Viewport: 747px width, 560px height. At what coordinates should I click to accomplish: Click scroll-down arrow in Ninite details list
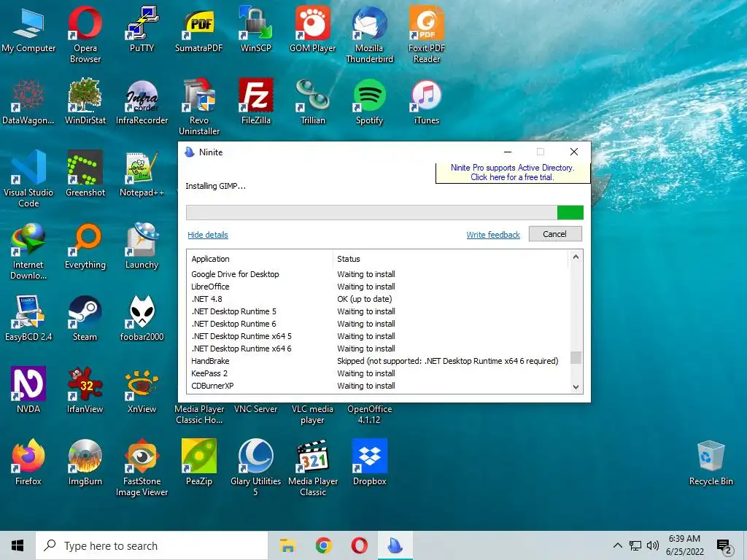(576, 386)
